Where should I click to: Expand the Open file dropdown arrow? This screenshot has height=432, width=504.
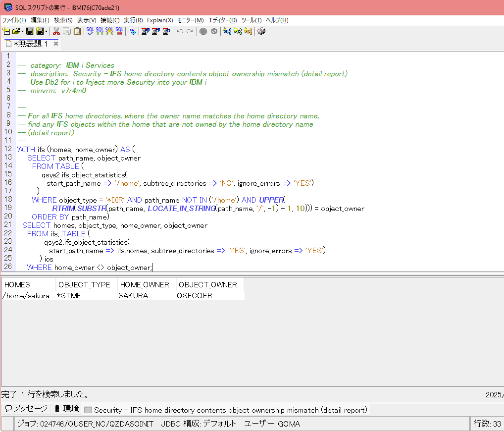[x=22, y=31]
